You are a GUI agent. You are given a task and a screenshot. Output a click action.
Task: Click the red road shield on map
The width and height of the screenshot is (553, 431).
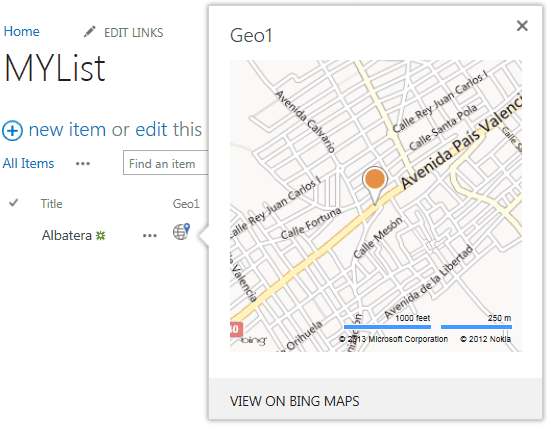click(236, 329)
